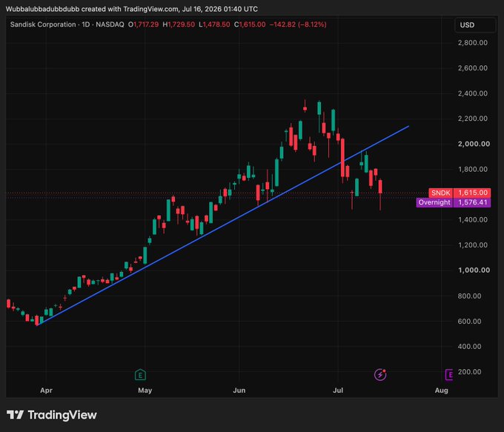Screen dimensions: 504x432
Task: Open the USD currency selector
Action: tap(475, 25)
